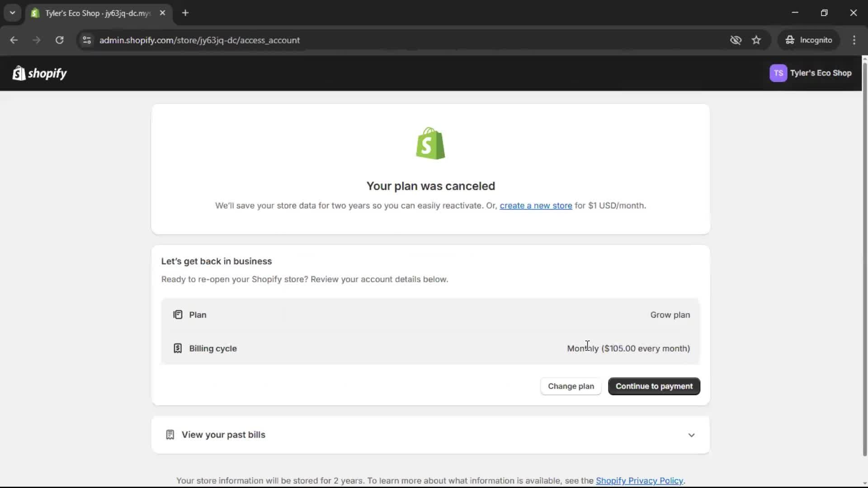The image size is (868, 488).
Task: Open a new browser tab
Action: pyautogui.click(x=185, y=13)
